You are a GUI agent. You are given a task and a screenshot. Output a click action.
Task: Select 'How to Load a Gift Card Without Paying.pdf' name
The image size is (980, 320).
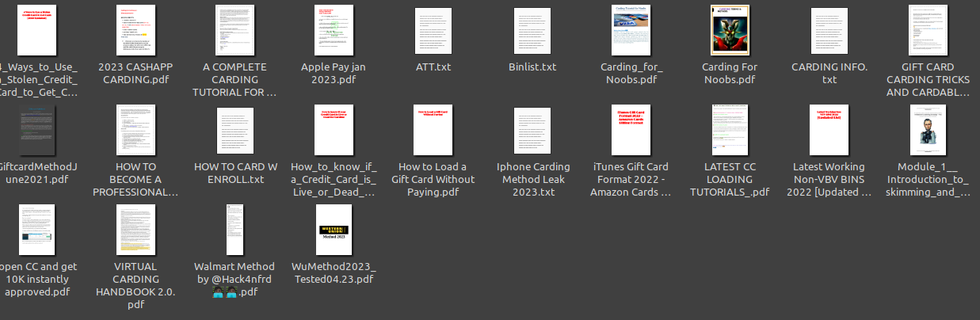point(433,180)
